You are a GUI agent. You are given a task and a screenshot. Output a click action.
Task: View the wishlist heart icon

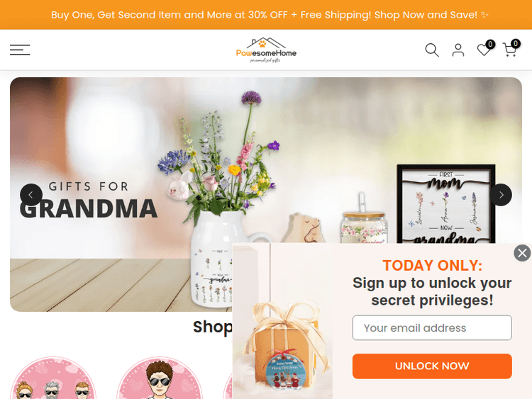[x=484, y=50]
